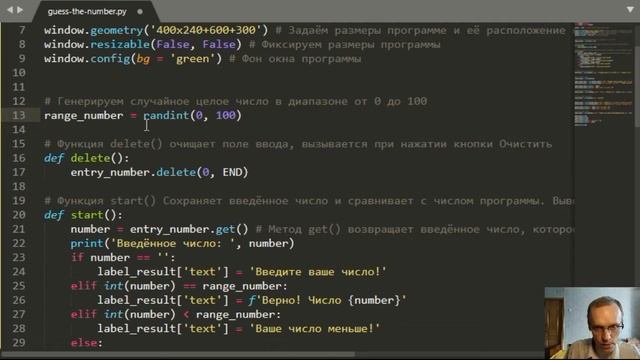Switch to guess-the-number.py tab
This screenshot has width=640, height=360.
(x=87, y=11)
